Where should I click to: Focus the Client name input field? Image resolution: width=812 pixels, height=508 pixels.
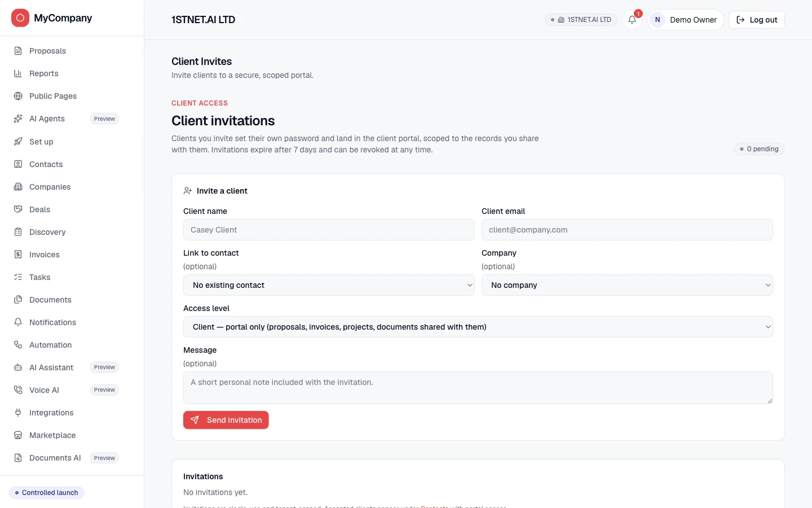point(329,230)
